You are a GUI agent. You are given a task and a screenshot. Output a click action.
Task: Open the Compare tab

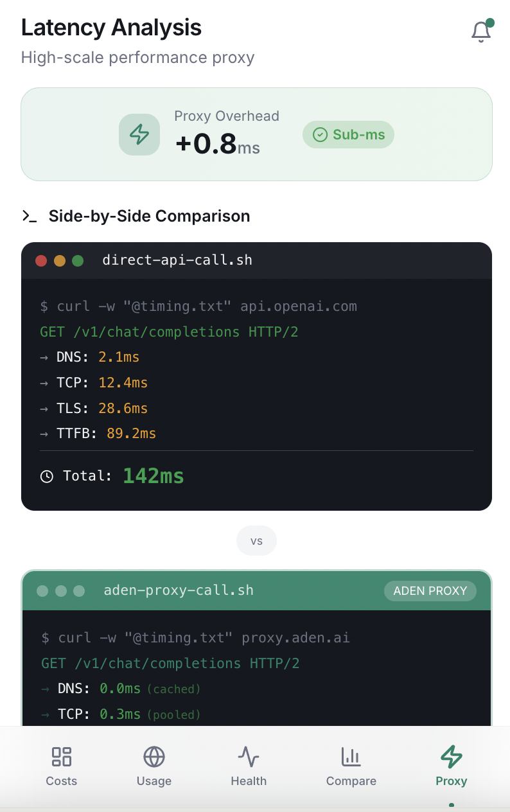point(351,766)
